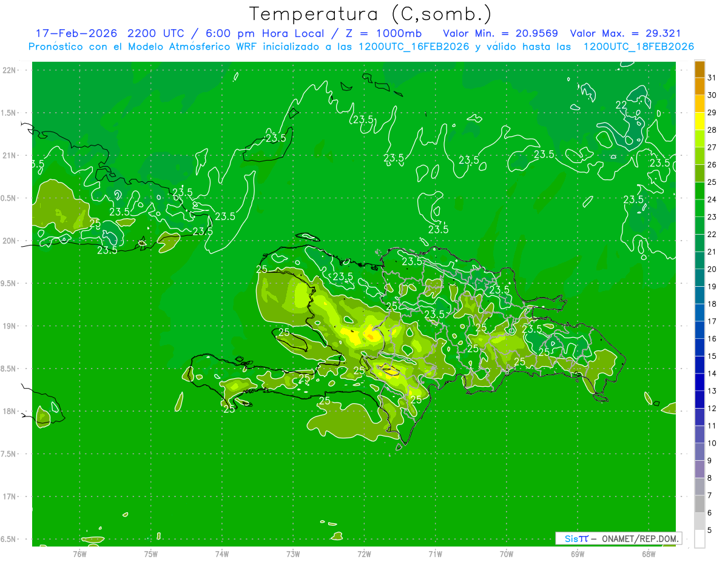Viewport: 728px width, 562px height.
Task: Click the yellow legend swatch between 28 and 29
Action: pyautogui.click(x=699, y=121)
